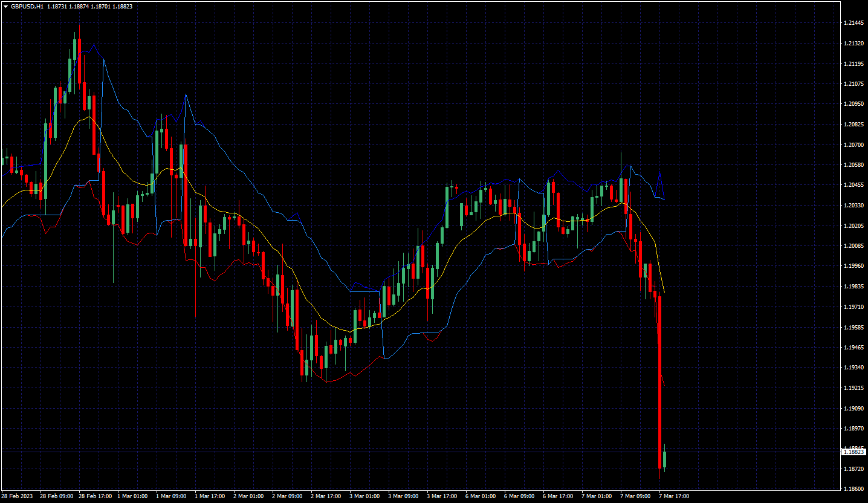Click the 1.21445 price axis label

pyautogui.click(x=853, y=23)
